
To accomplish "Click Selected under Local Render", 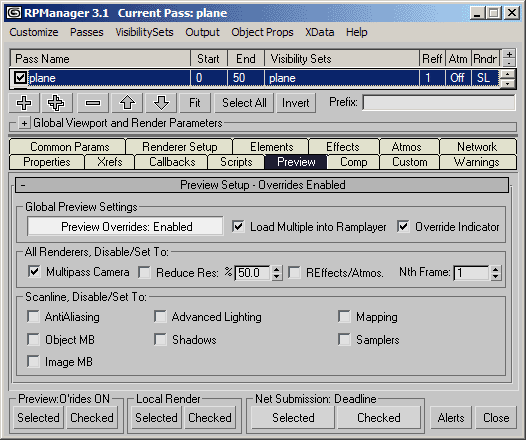I will click(156, 418).
